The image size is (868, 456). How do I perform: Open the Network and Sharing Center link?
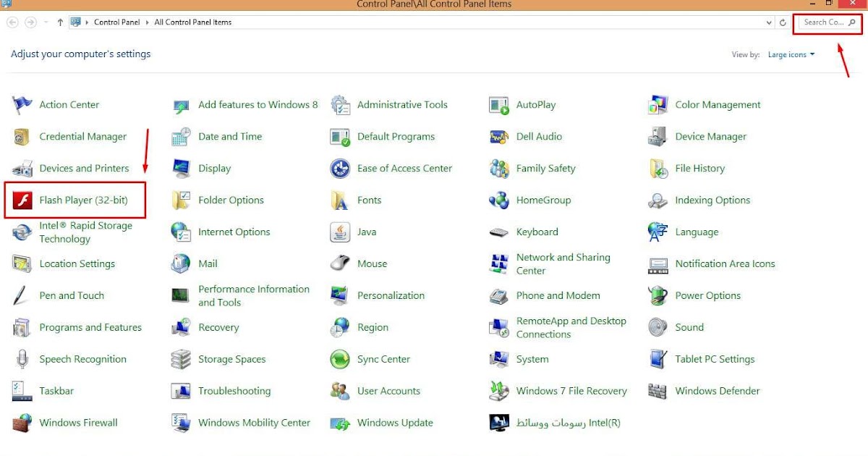(x=563, y=264)
